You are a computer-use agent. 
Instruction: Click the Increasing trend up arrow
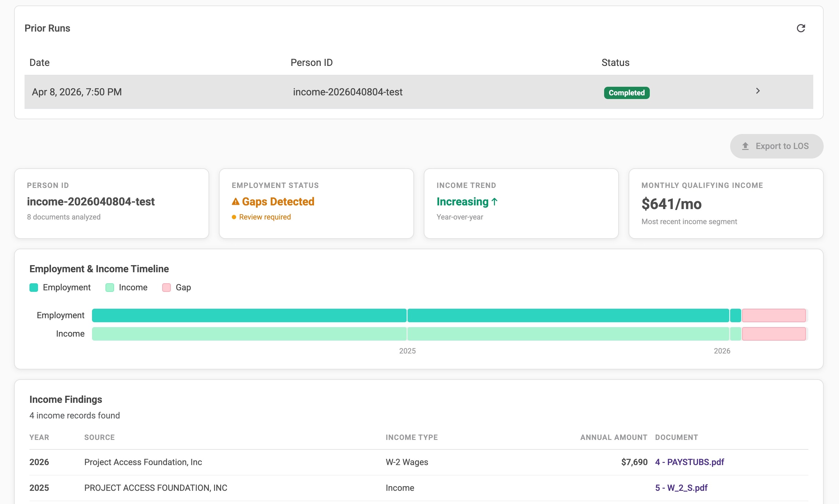495,202
